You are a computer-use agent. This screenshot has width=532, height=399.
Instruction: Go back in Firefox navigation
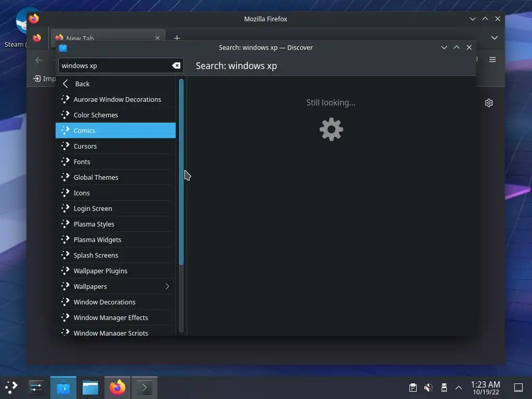click(39, 60)
